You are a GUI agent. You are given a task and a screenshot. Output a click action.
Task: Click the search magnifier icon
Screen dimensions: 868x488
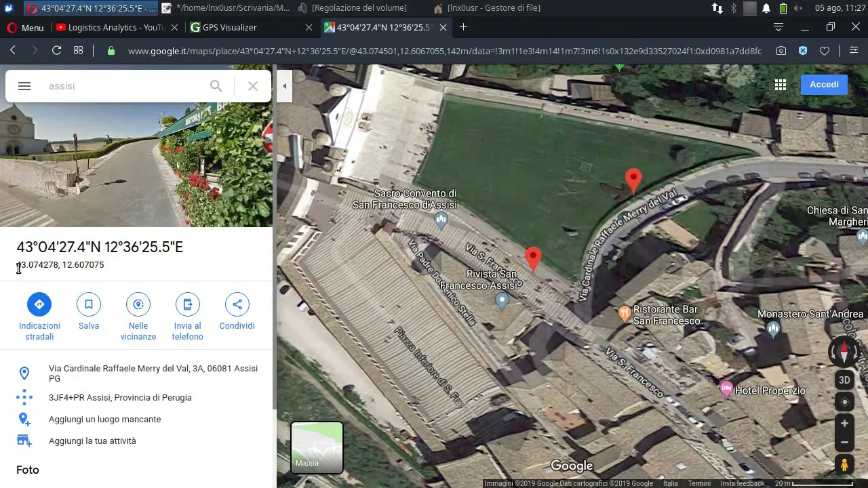pyautogui.click(x=216, y=86)
